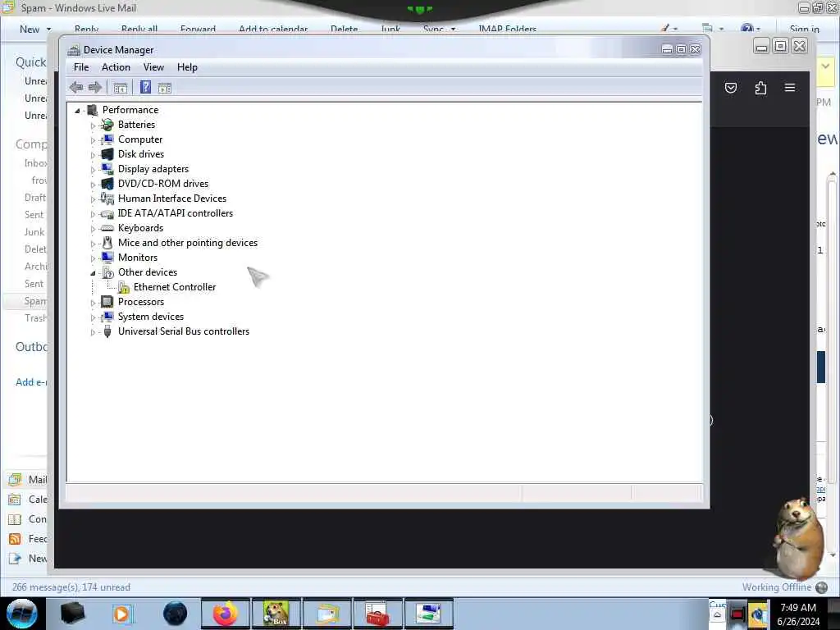This screenshot has height=630, width=840.
Task: Toggle the show/hide action pane toolbar icon
Action: pyautogui.click(x=164, y=88)
